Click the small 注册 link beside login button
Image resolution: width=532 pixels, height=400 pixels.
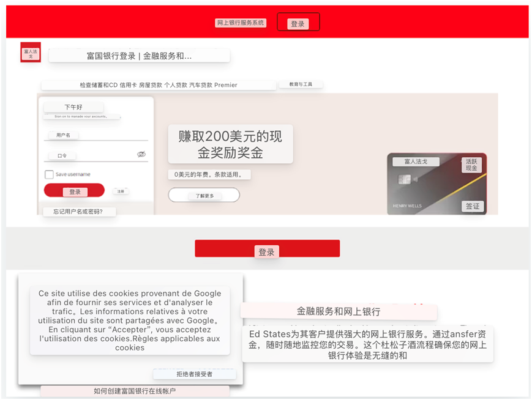point(121,191)
